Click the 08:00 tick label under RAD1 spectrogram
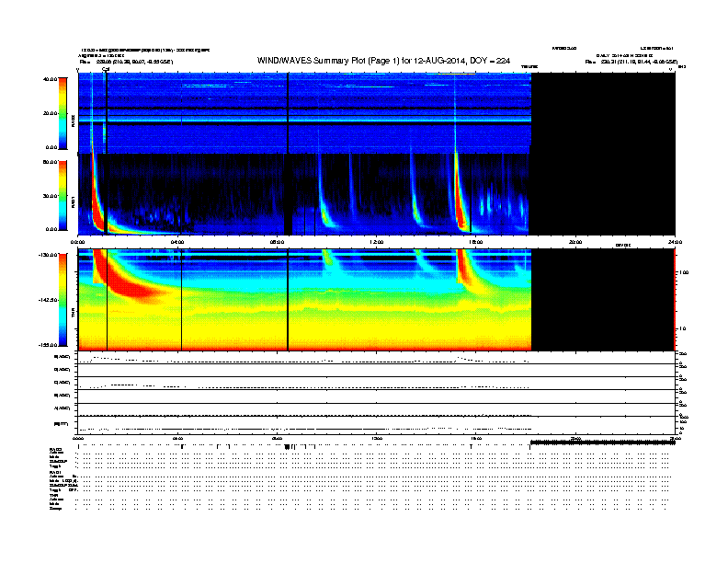Screen dimensions: 728x563 [277, 242]
